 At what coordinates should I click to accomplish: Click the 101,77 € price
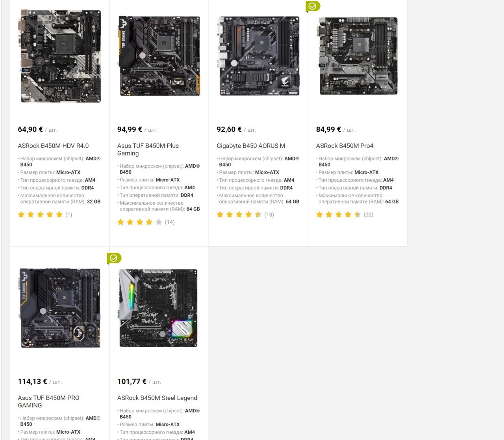(x=132, y=382)
